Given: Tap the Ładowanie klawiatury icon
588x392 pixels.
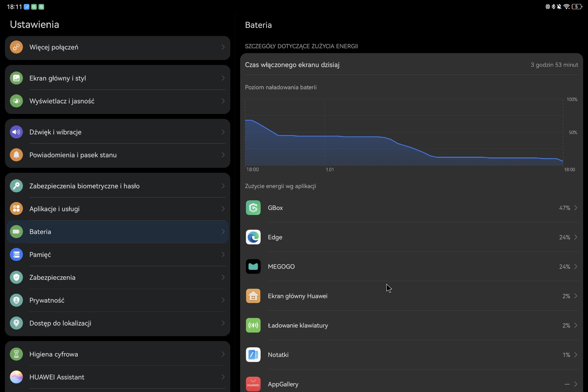Looking at the screenshot, I should pos(253,325).
